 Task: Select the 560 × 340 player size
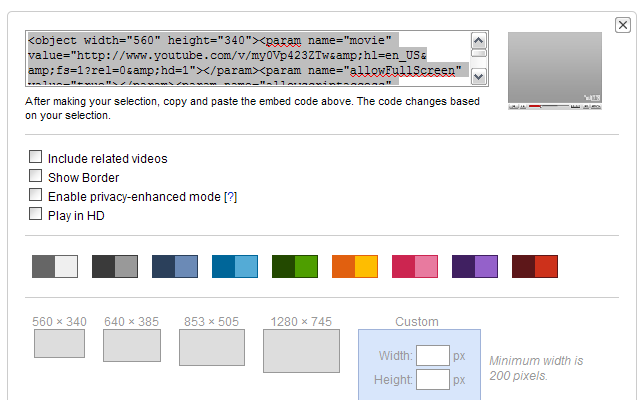coord(59,343)
